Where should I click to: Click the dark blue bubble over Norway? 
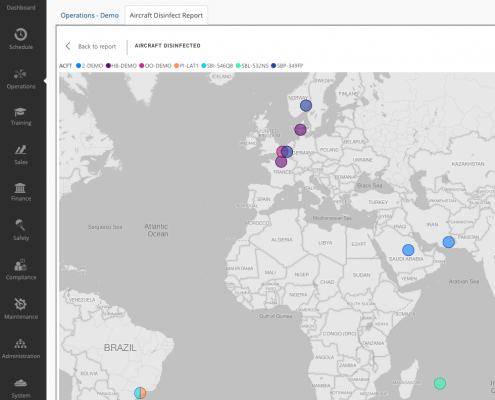pos(306,106)
